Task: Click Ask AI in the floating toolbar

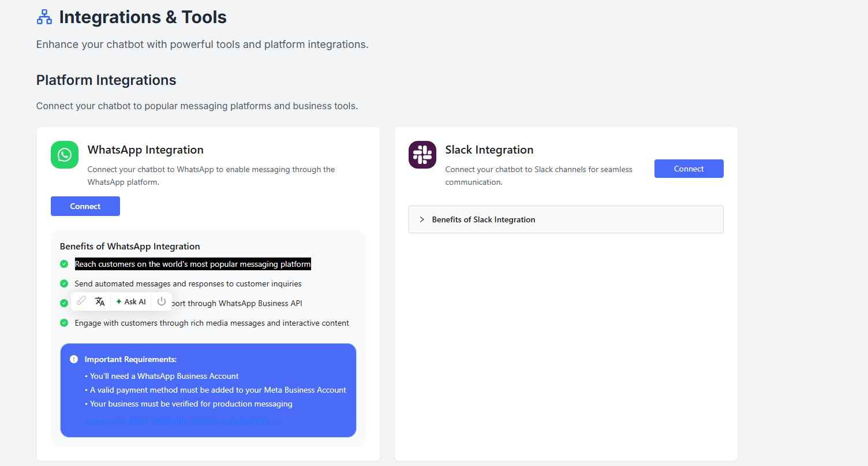Action: (x=130, y=301)
